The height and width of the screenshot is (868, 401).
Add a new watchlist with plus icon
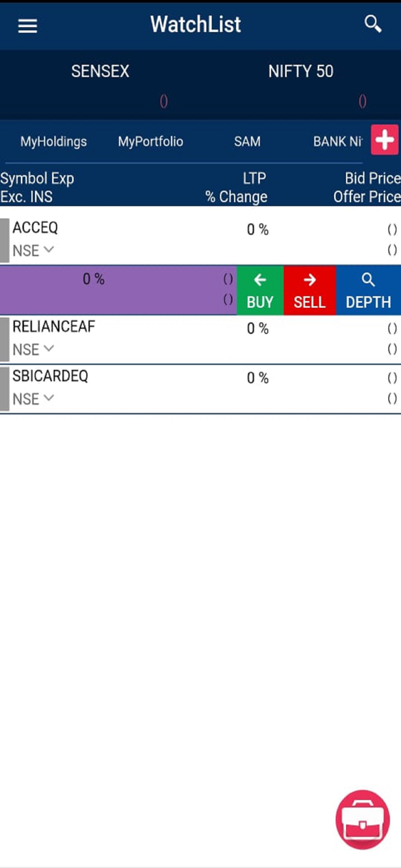click(385, 140)
